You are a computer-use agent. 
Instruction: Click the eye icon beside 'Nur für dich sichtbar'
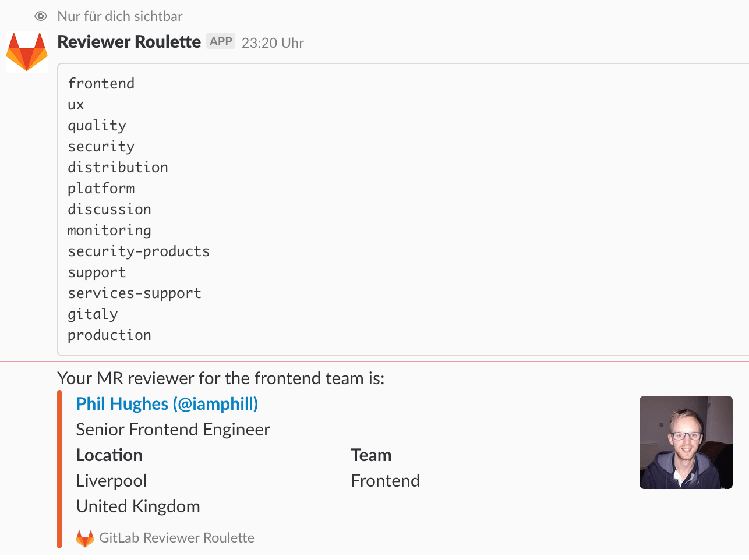39,16
